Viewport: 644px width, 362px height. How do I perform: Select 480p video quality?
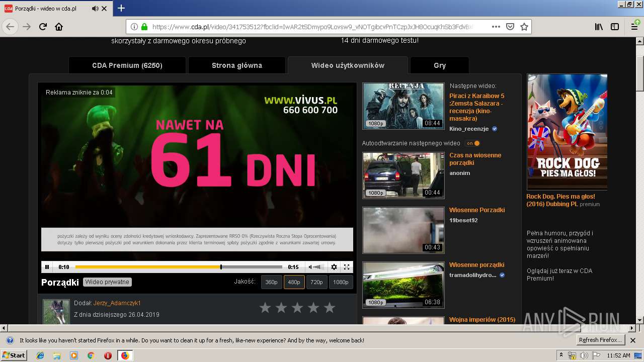coord(294,282)
